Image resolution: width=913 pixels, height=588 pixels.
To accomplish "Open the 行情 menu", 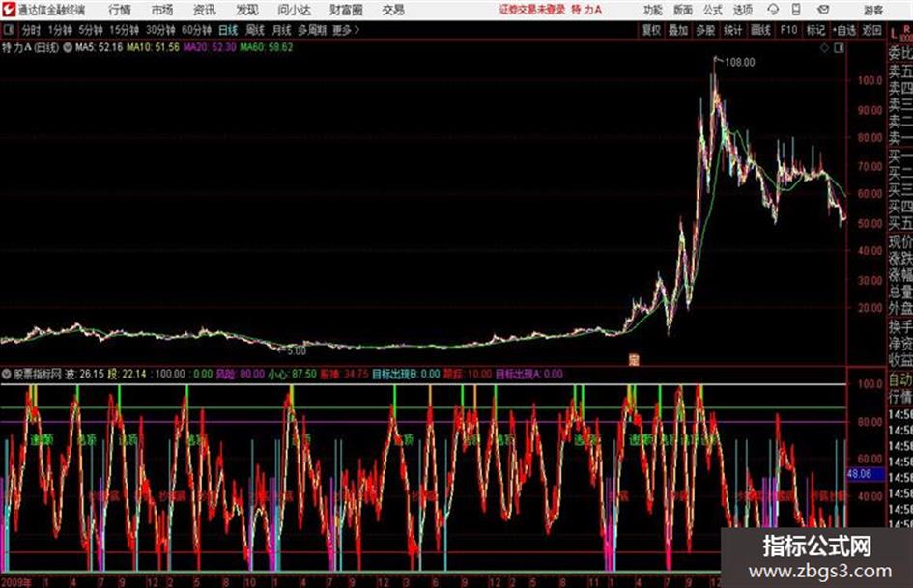I will click(120, 10).
